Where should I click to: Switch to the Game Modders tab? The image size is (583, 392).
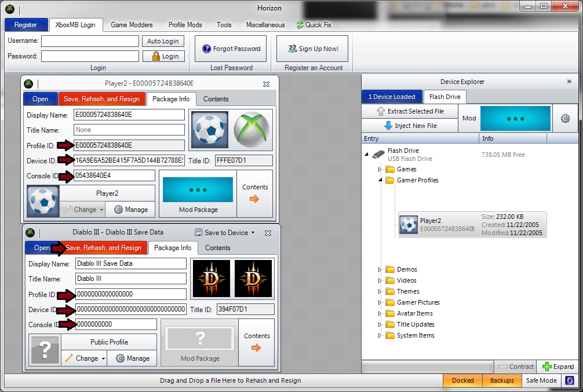coord(132,25)
